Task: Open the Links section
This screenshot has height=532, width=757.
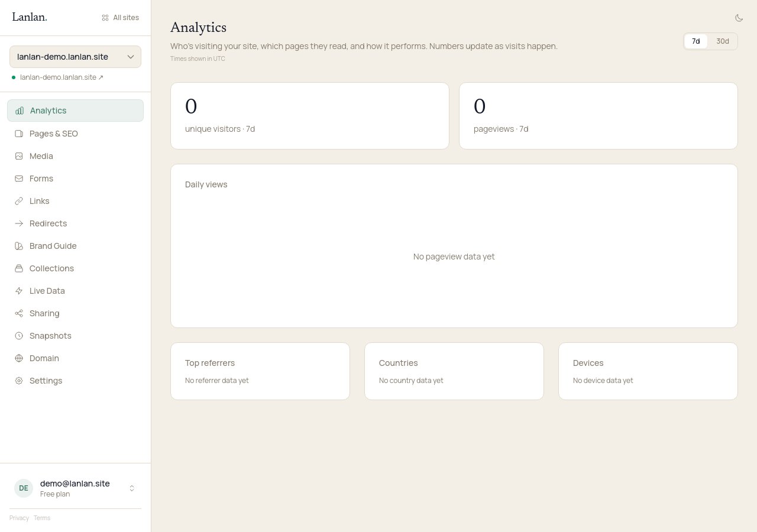Action: coord(75,201)
